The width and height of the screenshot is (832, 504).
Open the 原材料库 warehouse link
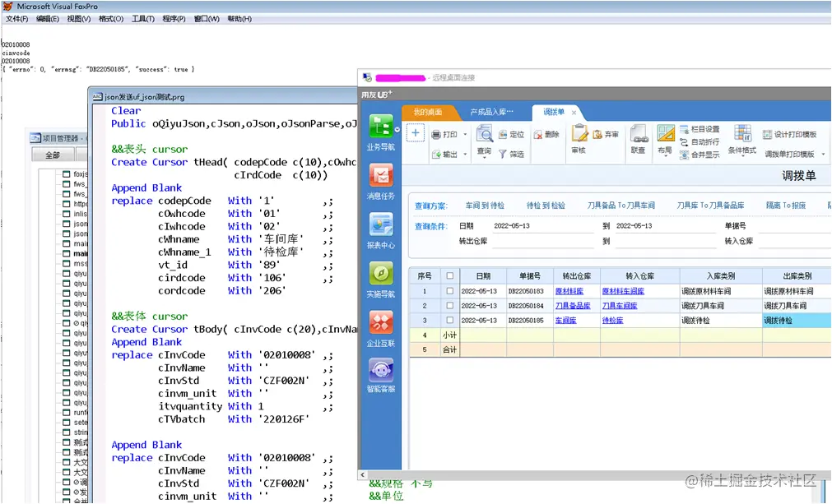569,291
